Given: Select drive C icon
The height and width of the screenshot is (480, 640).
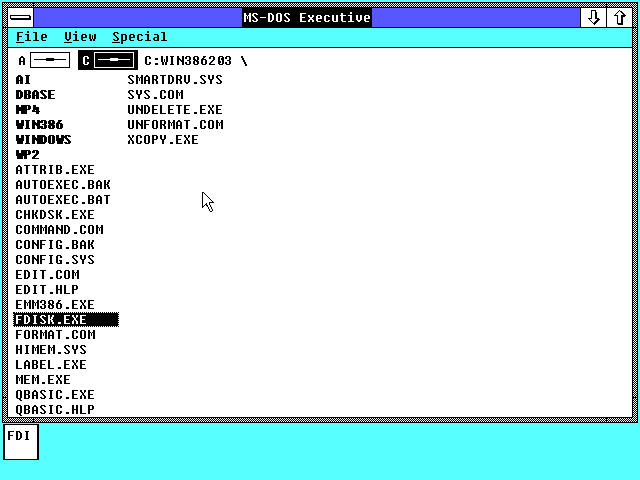Looking at the screenshot, I should [x=108, y=60].
